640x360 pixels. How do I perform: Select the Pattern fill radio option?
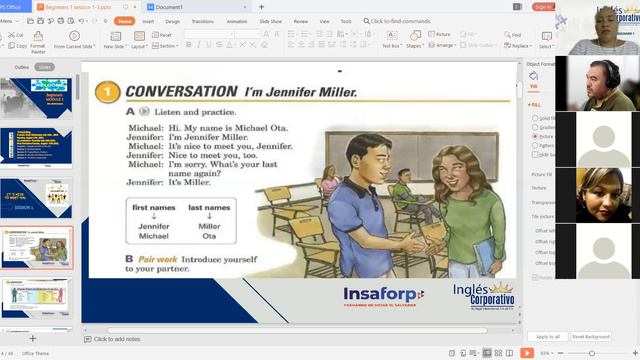click(535, 145)
